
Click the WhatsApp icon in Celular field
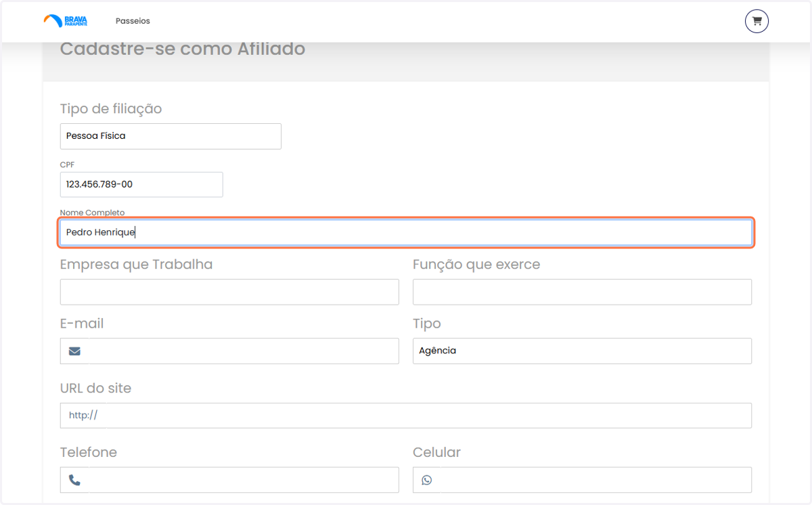(x=426, y=480)
